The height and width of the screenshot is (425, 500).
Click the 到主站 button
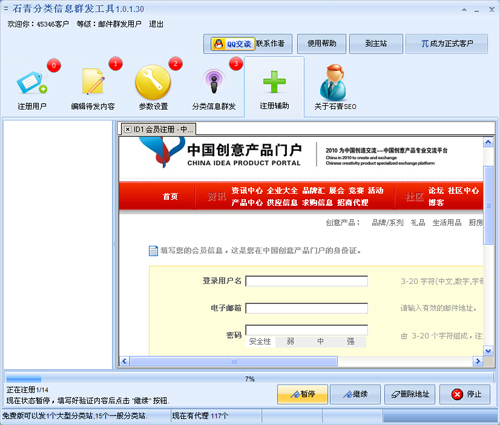coord(376,44)
